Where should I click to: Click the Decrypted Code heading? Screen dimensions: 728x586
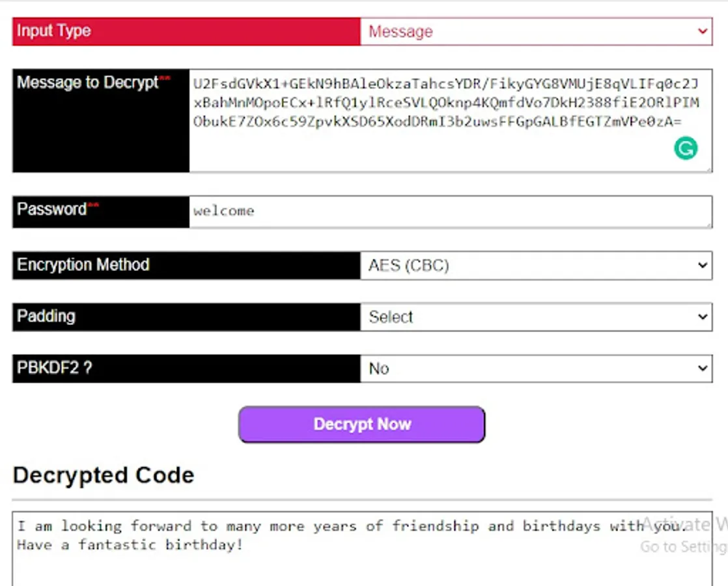click(x=104, y=475)
